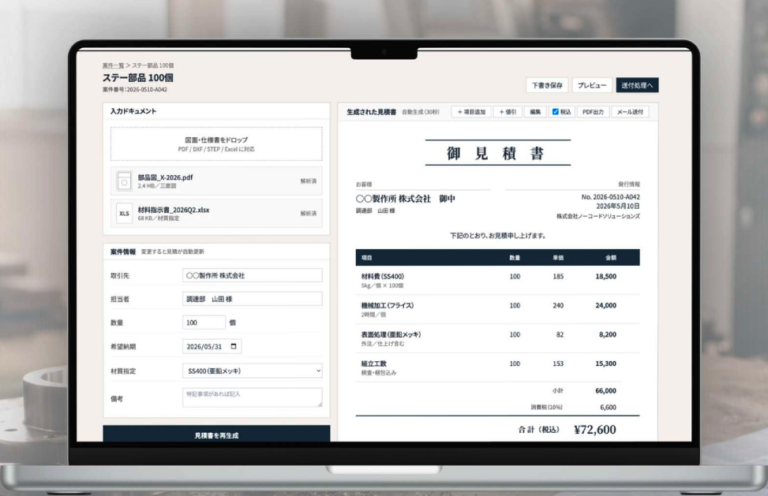
Task: Toggle the 税込 checkbox
Action: (x=555, y=112)
